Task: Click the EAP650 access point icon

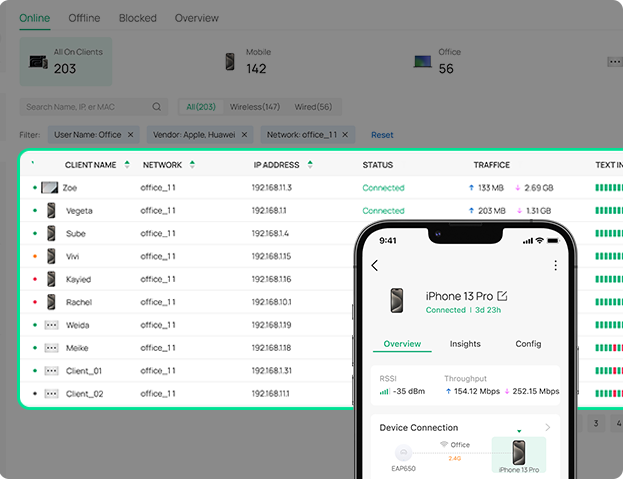Action: [406, 454]
